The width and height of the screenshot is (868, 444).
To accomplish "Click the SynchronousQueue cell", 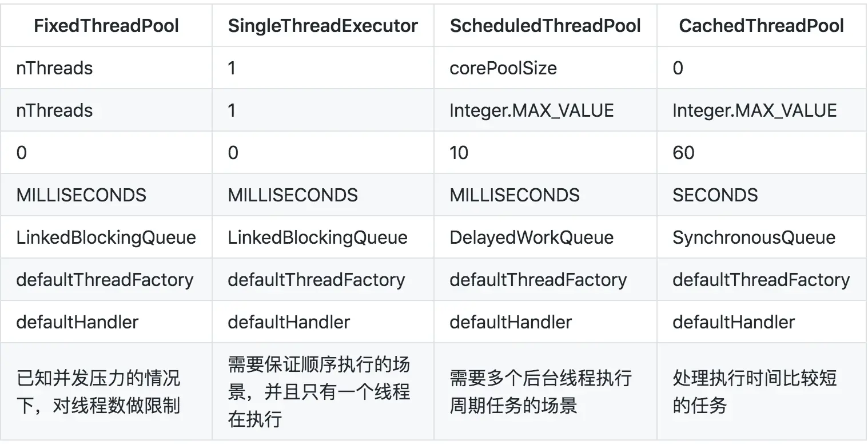I will tap(754, 237).
